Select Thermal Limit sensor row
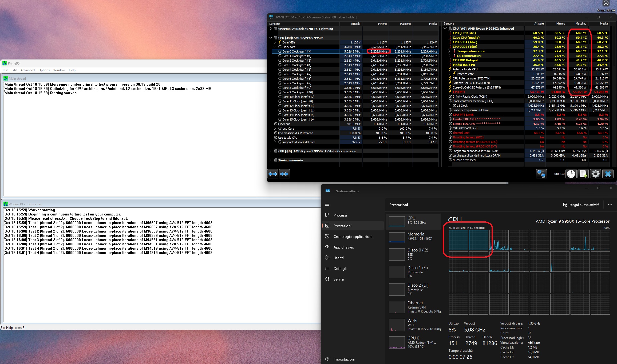The image size is (617, 364). [526, 133]
